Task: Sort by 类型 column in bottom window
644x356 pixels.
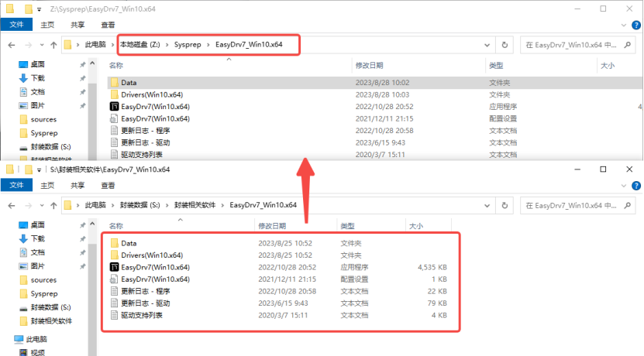Action: pos(347,226)
